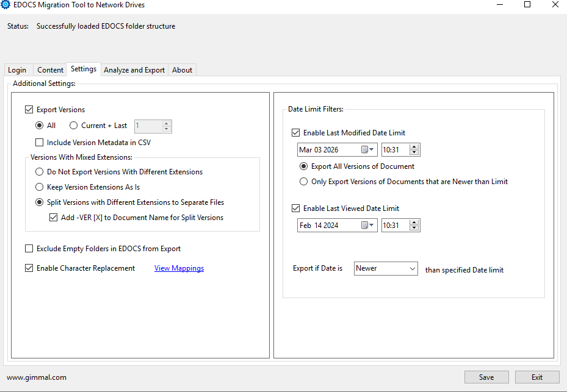This screenshot has height=392, width=567.
Task: Decrease Last Viewed time with down arrow
Action: [414, 229]
